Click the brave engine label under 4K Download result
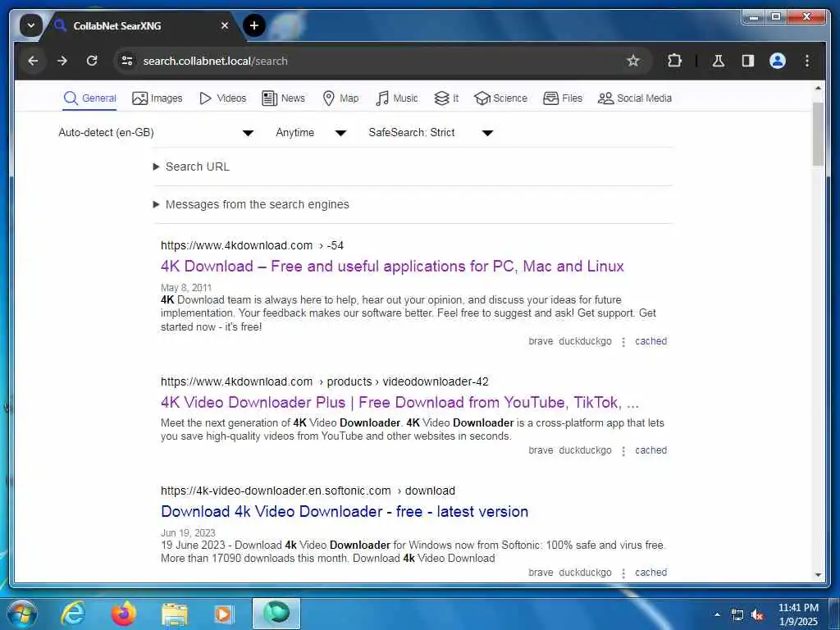This screenshot has height=630, width=840. coord(541,341)
